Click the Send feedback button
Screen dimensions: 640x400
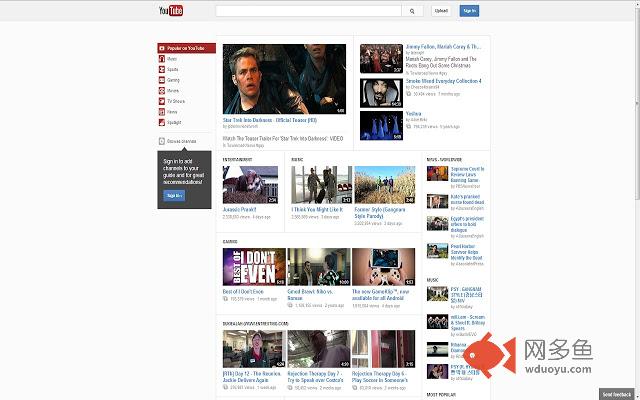pyautogui.click(x=616, y=394)
